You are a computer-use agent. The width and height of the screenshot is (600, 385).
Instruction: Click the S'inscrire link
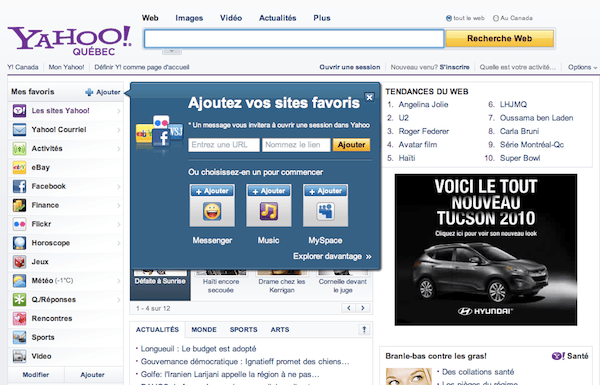point(454,67)
